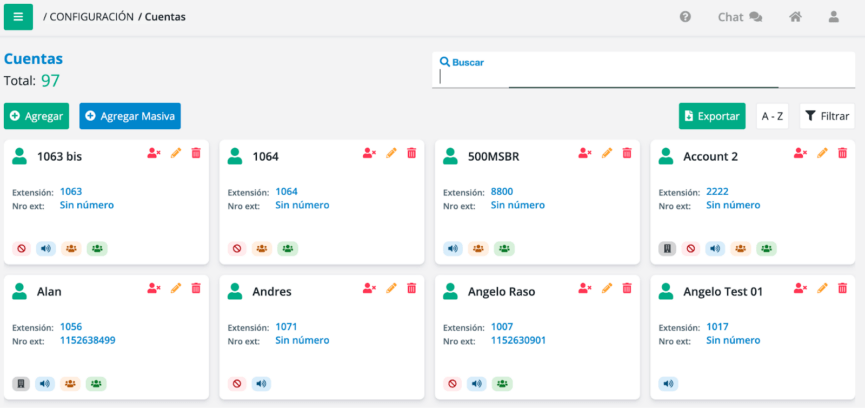Delete the 1064 account trash icon
This screenshot has width=865, height=408.
[412, 153]
